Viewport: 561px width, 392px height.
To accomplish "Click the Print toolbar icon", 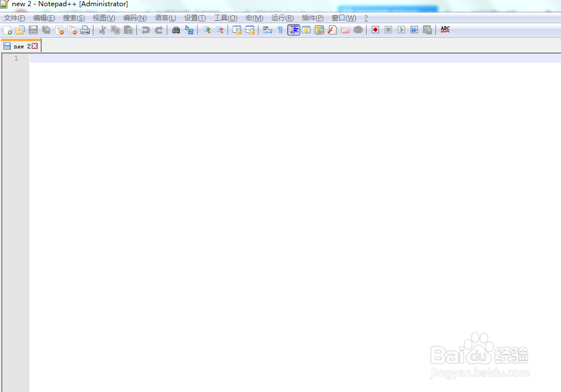I will coord(85,30).
